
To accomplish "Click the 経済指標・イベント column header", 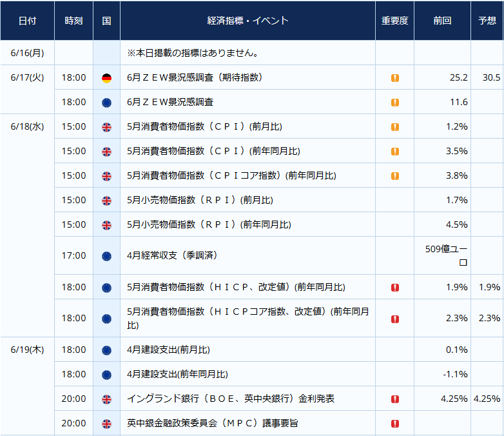I will tap(247, 21).
